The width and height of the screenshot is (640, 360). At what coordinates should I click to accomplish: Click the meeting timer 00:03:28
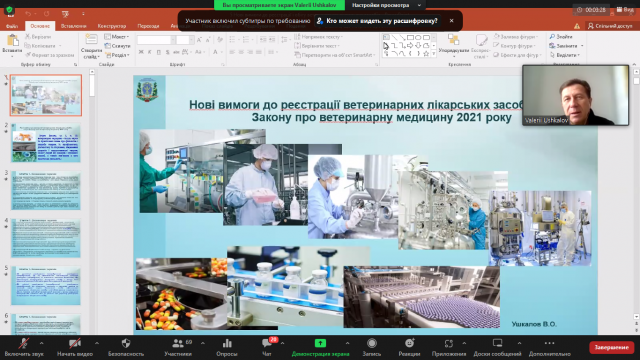coord(591,10)
